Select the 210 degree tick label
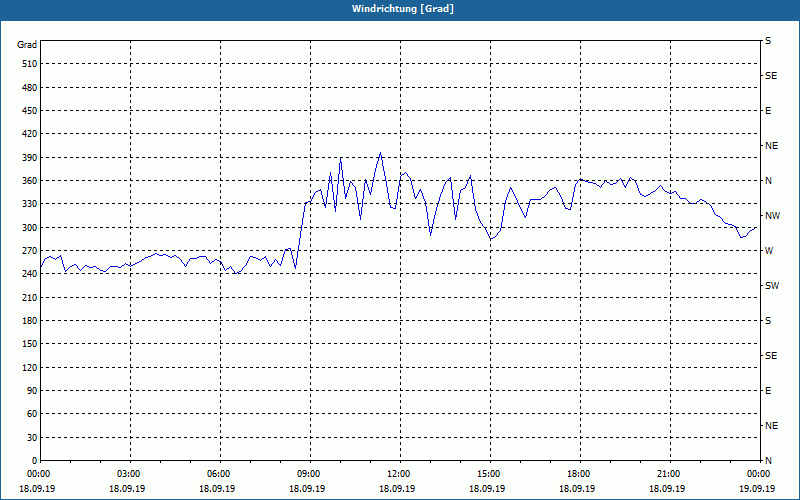This screenshot has width=800, height=500. [30, 297]
